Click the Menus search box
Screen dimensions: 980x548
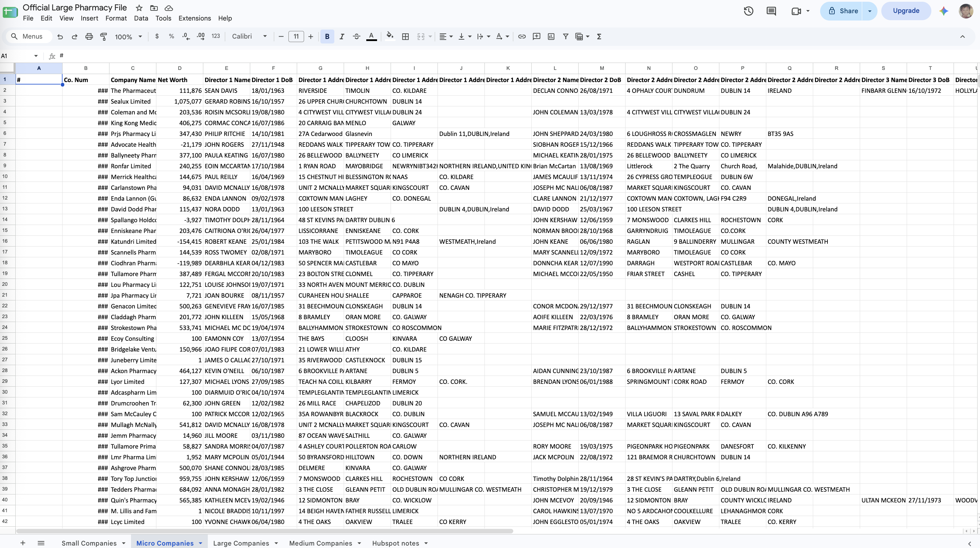pos(29,37)
